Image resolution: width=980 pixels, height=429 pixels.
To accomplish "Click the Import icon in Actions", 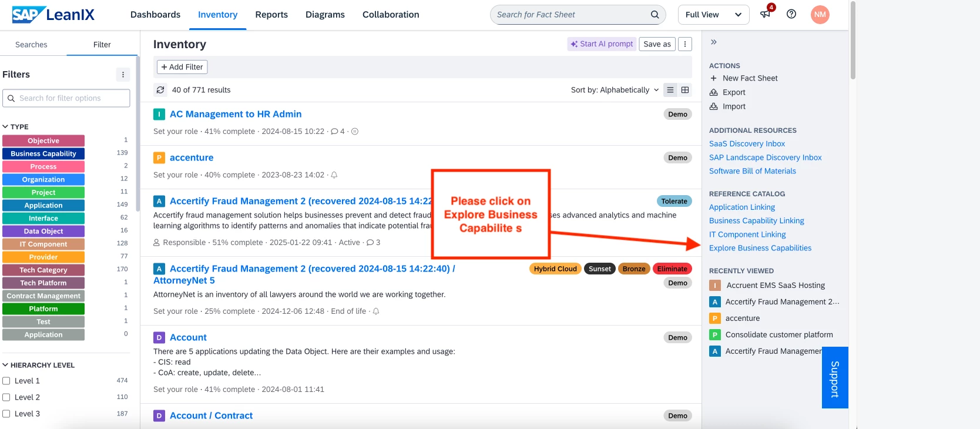I will click(714, 106).
